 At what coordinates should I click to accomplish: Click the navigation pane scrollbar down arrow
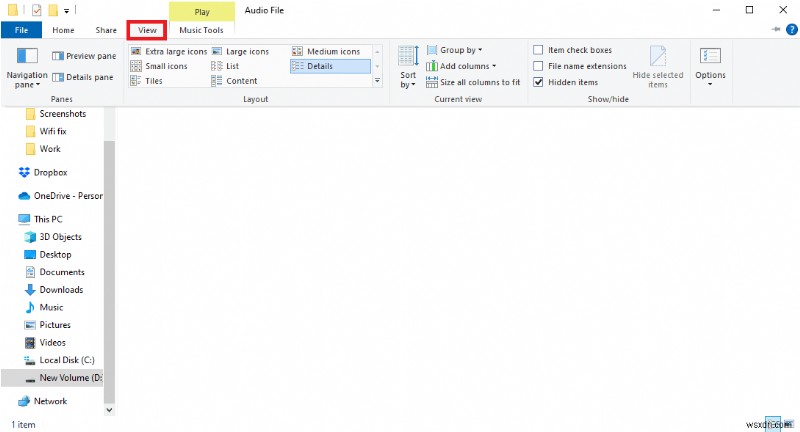coord(109,410)
